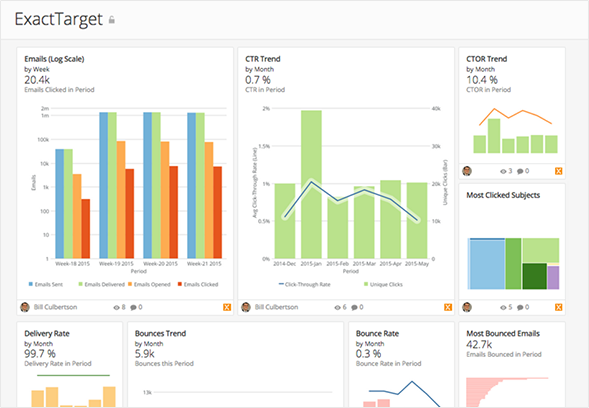Click the tall 2015-Jan bar in CTR Trend
The width and height of the screenshot is (589, 408).
point(311,184)
